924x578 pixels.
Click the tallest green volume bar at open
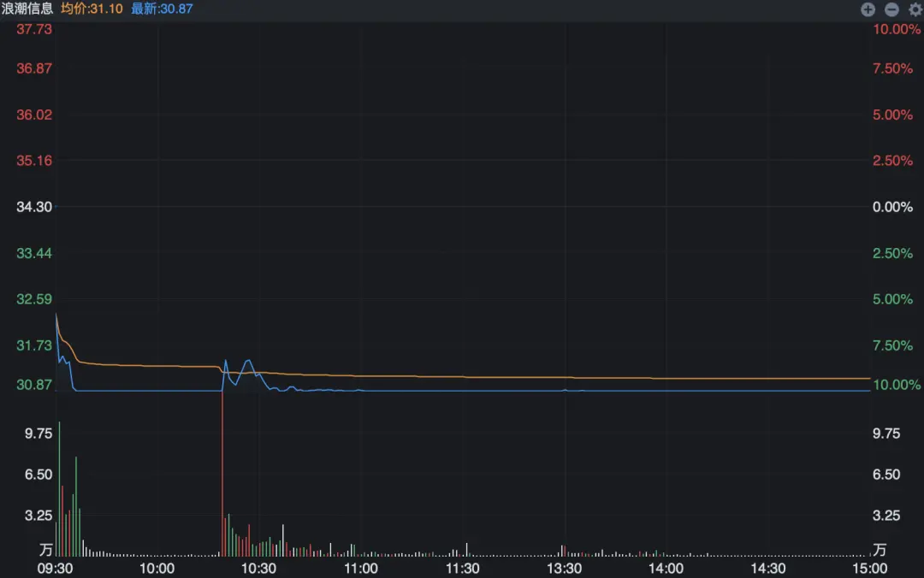pos(59,487)
